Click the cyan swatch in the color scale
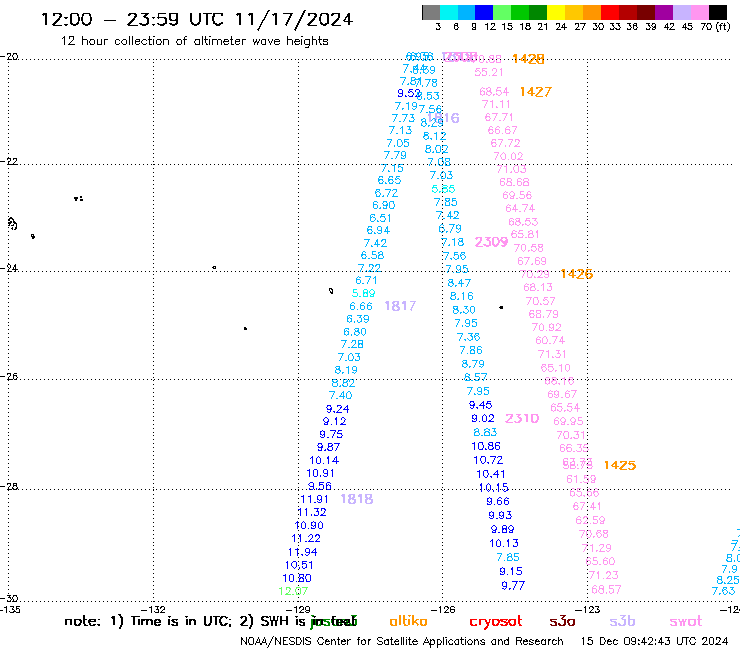This screenshot has width=740, height=650. pyautogui.click(x=448, y=12)
